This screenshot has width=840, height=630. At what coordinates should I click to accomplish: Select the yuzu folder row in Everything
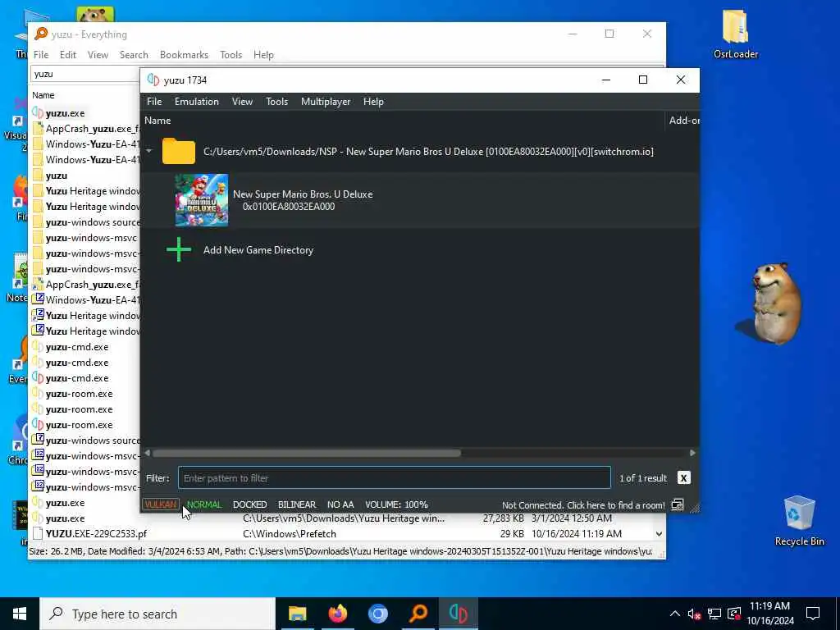(x=57, y=176)
